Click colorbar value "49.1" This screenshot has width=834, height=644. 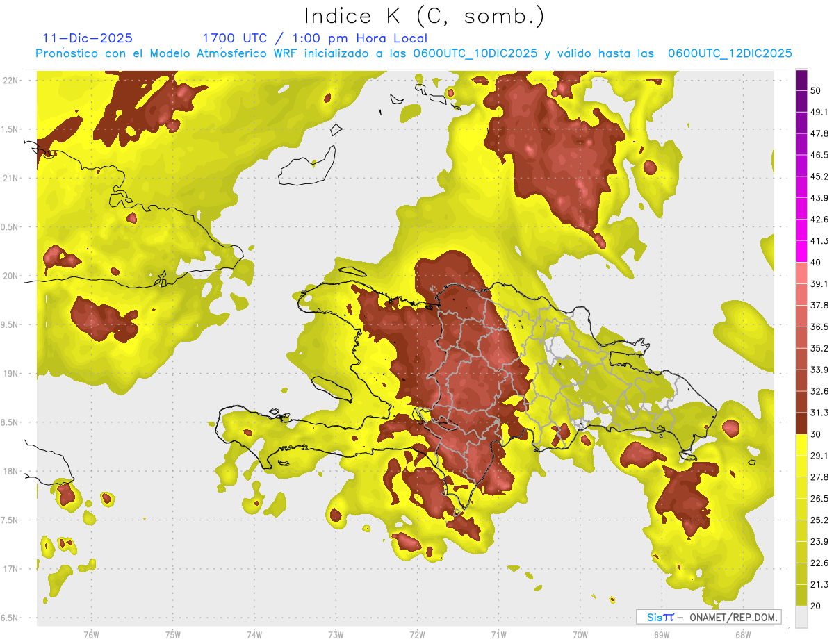(x=820, y=113)
